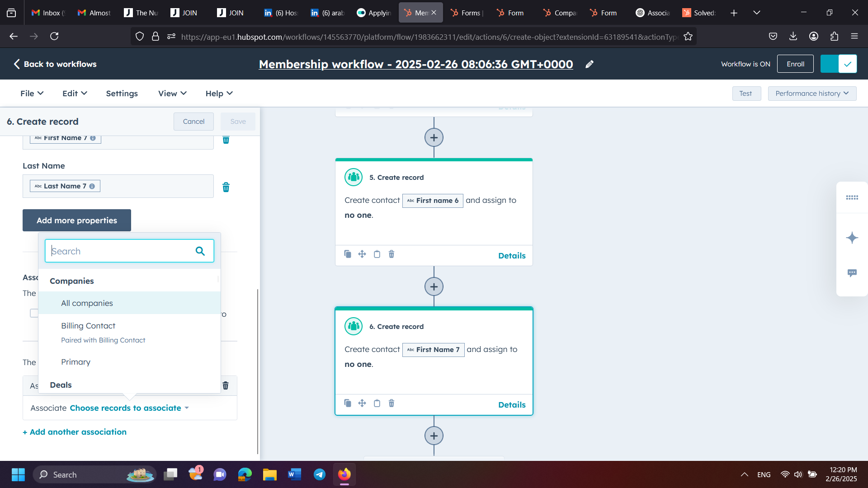Open the comments panel icon
Viewport: 868px width, 488px height.
(852, 273)
